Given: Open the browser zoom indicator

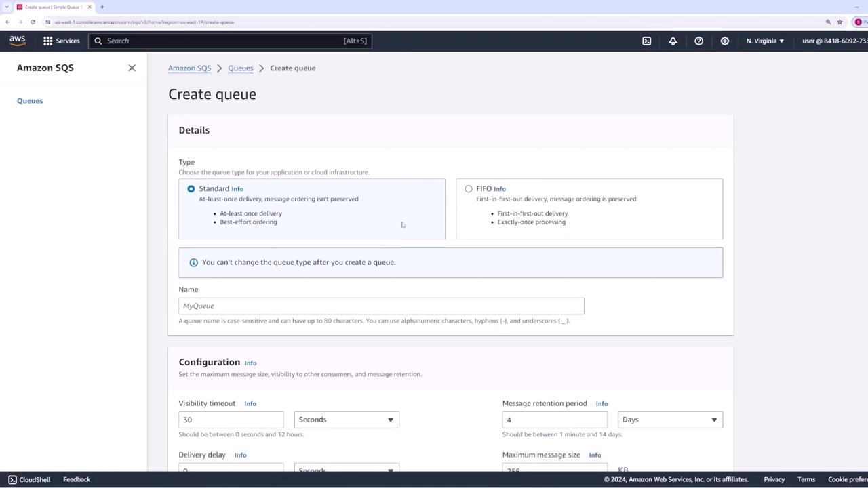Looking at the screenshot, I should coord(828,22).
